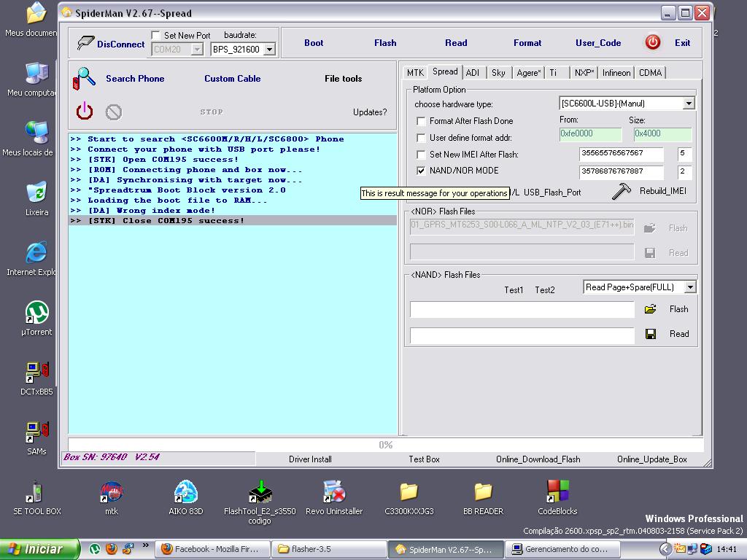
Task: Open the SAMs desktop shortcut
Action: tap(37, 432)
